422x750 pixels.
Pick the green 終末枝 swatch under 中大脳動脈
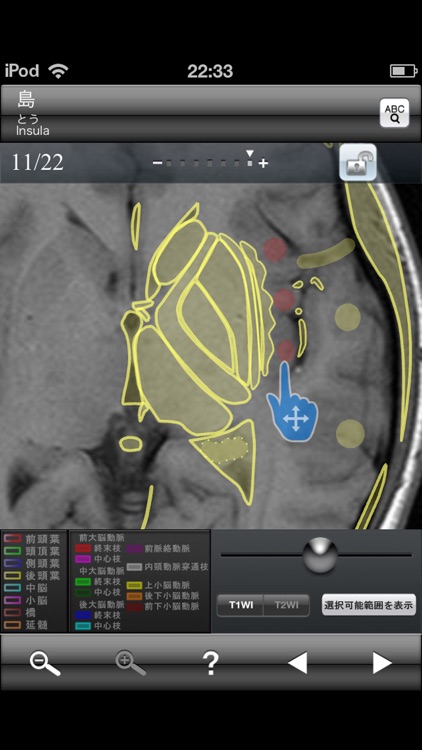[83, 582]
